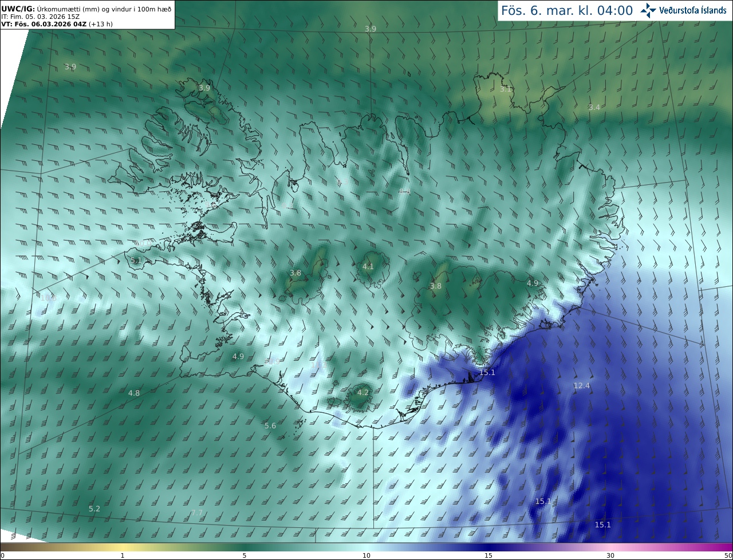
Task: Select the VT: Fös. 06.03.2026 04Z line
Action: (57, 24)
